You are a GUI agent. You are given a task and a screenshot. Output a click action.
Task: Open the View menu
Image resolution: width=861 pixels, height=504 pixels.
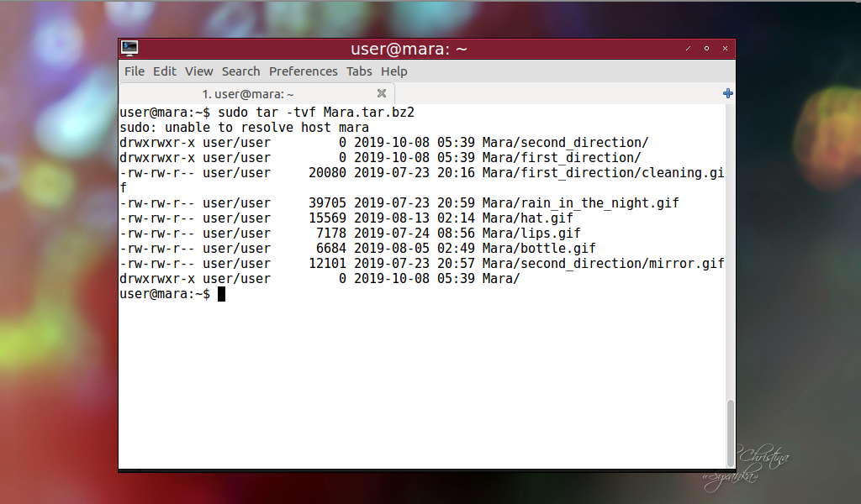pos(198,71)
